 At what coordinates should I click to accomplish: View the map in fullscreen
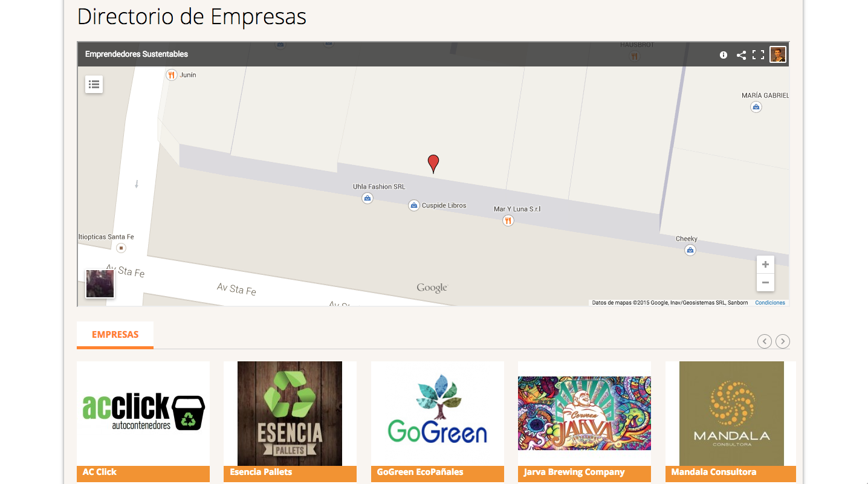(x=758, y=55)
